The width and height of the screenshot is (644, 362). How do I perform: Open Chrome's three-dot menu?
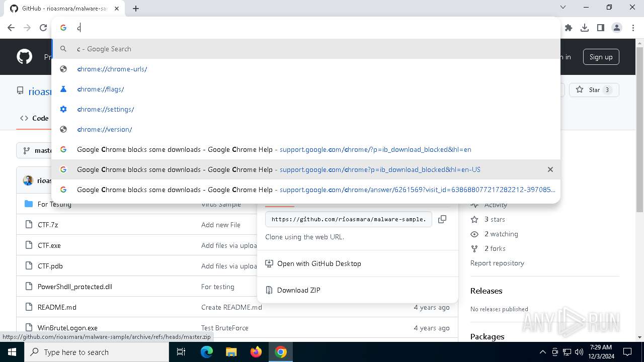coord(632,28)
